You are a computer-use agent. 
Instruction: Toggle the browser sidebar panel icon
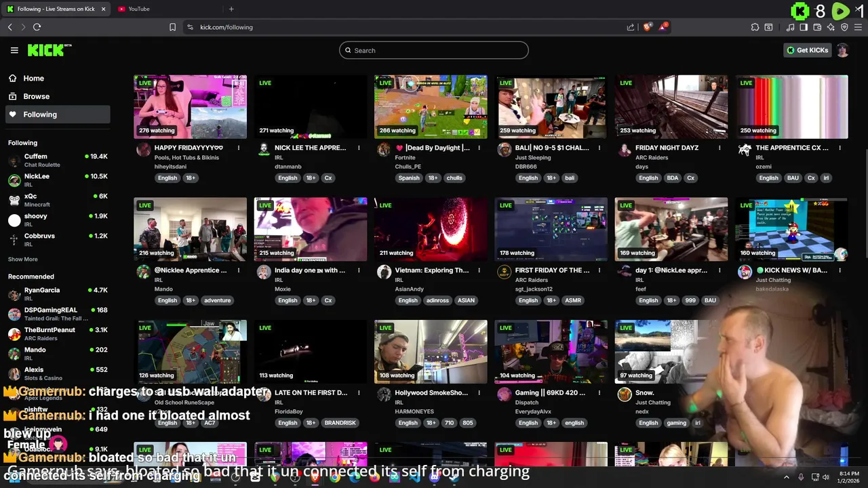tap(804, 27)
